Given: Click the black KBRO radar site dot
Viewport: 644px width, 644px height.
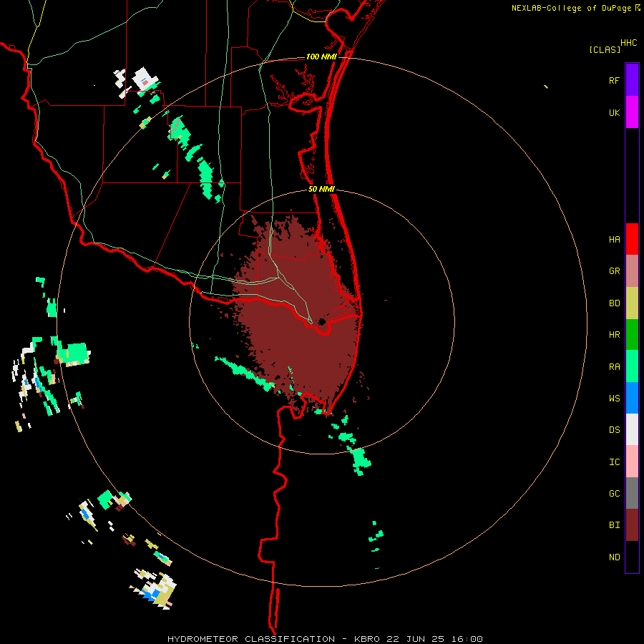Looking at the screenshot, I should [322, 321].
